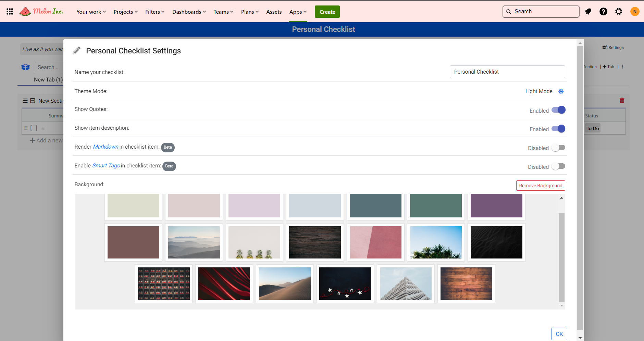Enable the Smart Tags toggle
The image size is (644, 341).
click(558, 167)
